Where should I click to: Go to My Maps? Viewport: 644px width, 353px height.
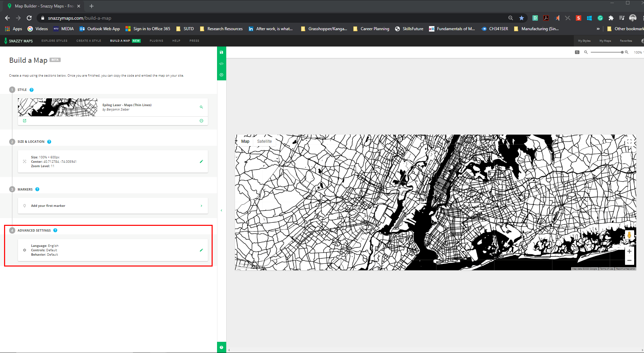click(x=605, y=41)
